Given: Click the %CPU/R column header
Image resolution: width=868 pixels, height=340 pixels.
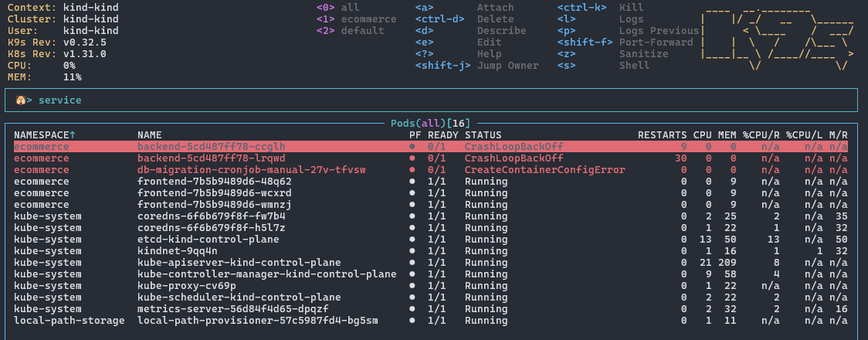Looking at the screenshot, I should click(x=761, y=134).
